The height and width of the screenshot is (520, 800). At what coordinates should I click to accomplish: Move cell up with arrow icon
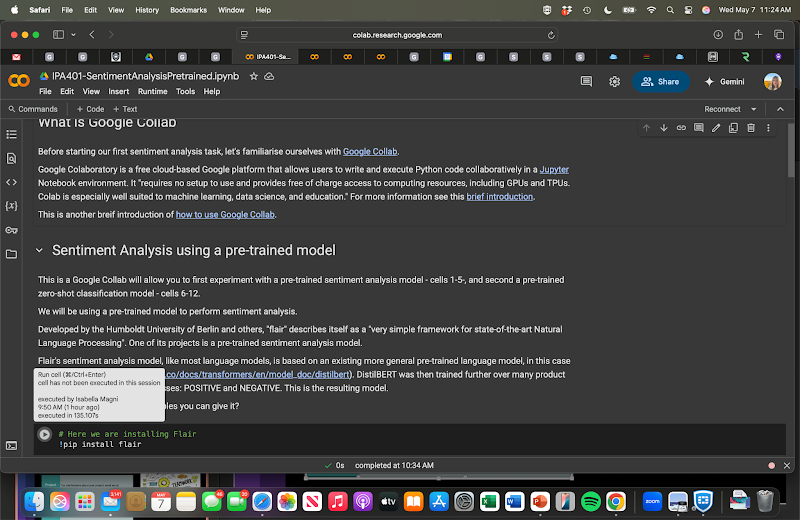click(x=646, y=128)
